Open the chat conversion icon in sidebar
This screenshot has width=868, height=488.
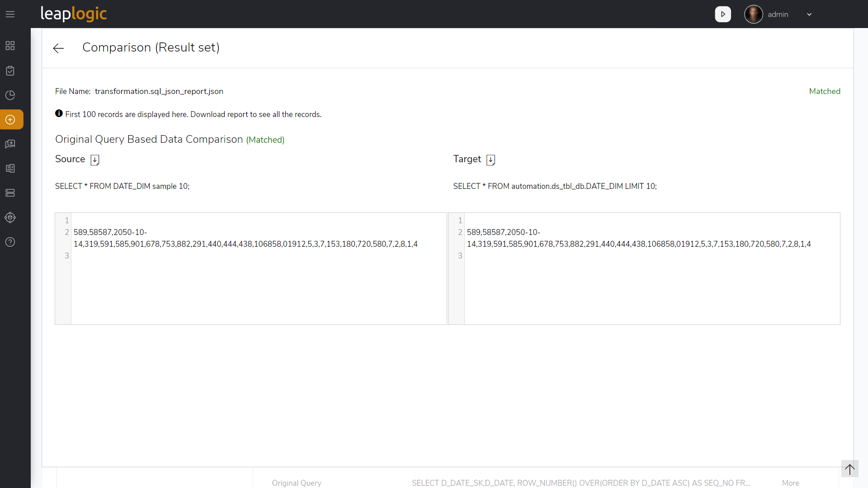[9, 144]
